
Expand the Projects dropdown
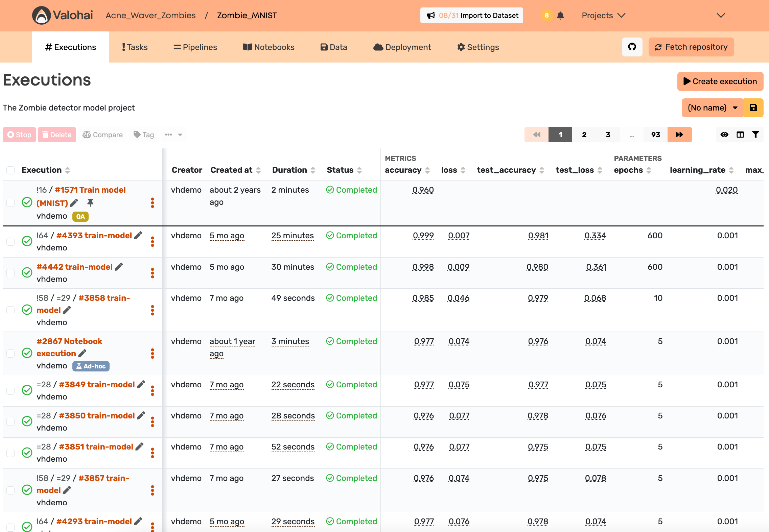[603, 16]
